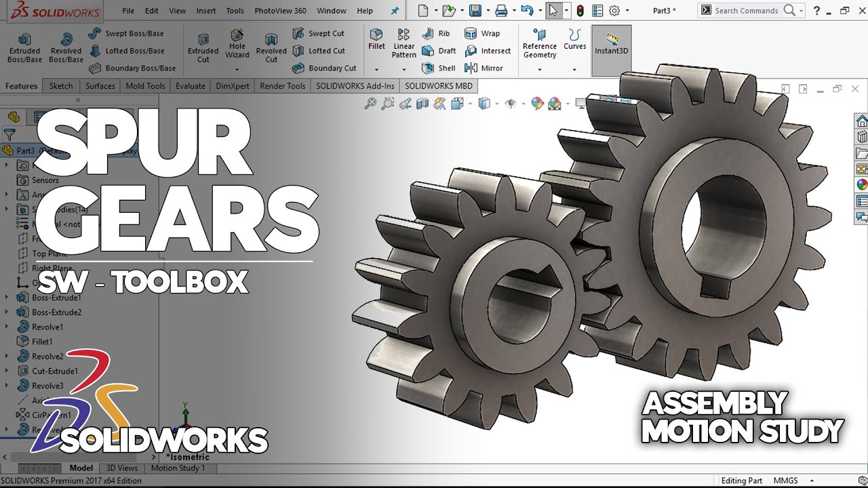The image size is (868, 488).
Task: Switch to the Motion Study 1 tab
Action: [178, 468]
